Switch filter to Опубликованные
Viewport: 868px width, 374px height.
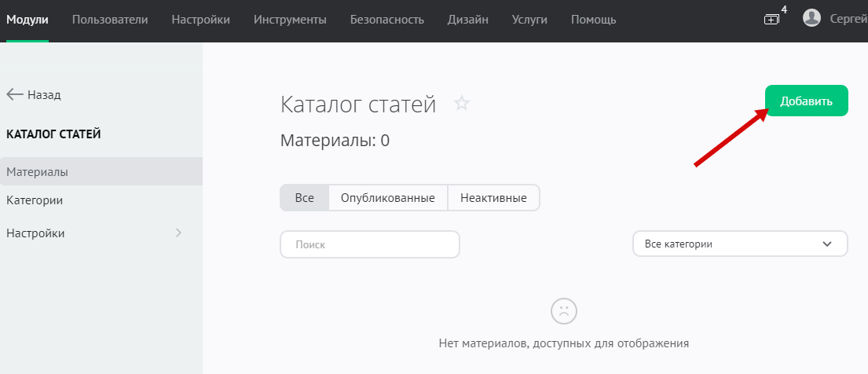click(387, 198)
